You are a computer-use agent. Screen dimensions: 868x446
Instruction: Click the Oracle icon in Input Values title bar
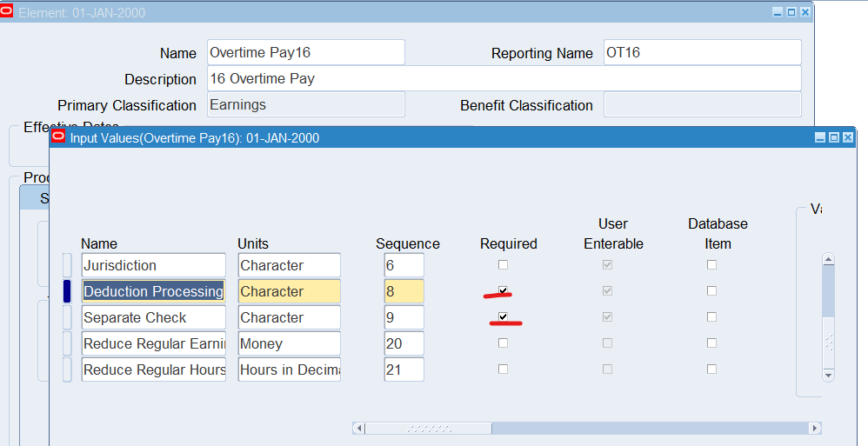[x=59, y=137]
